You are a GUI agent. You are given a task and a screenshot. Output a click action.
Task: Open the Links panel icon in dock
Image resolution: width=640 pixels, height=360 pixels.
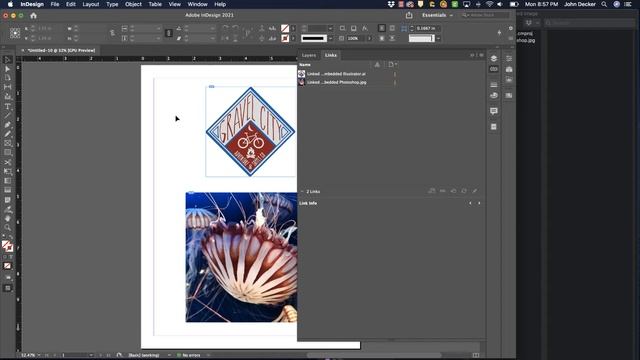[x=493, y=69]
